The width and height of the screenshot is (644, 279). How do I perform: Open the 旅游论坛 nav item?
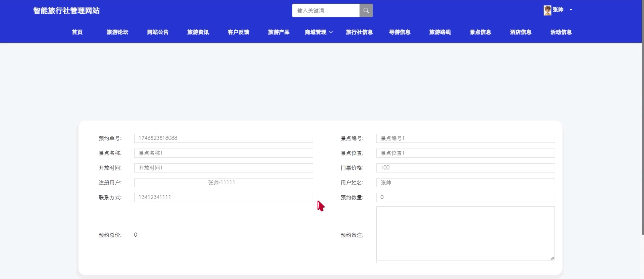117,32
